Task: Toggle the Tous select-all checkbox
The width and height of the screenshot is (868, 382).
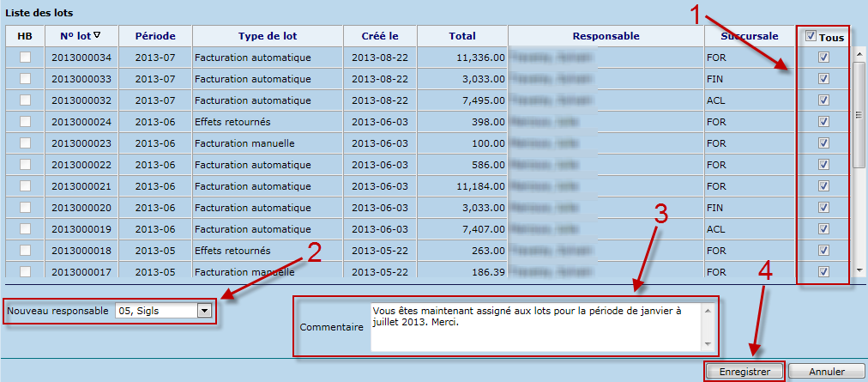Action: (811, 37)
